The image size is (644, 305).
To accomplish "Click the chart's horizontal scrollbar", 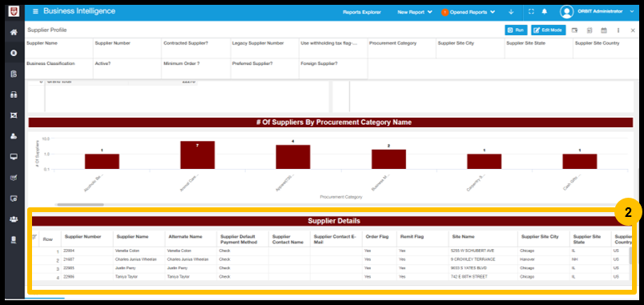I will pyautogui.click(x=80, y=204).
